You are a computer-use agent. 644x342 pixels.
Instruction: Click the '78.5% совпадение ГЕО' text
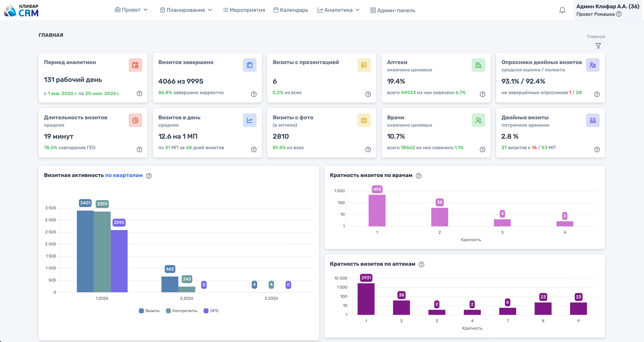[70, 148]
